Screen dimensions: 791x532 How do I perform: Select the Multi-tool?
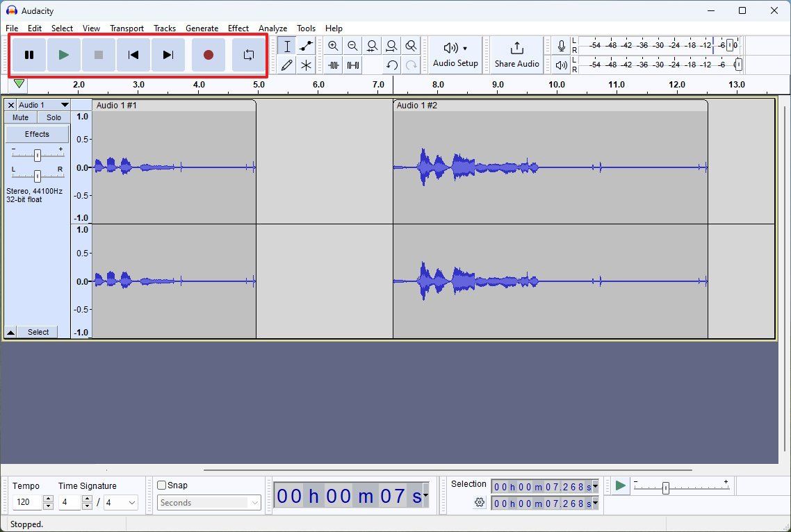pos(305,65)
